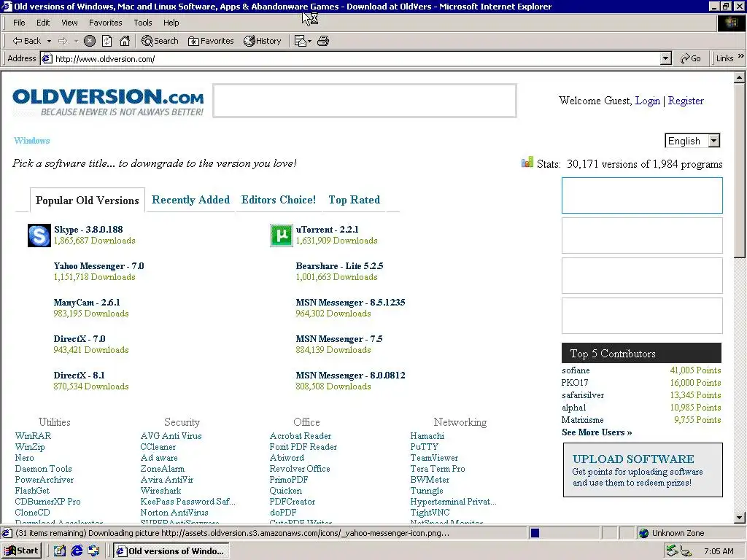Screen dimensions: 747x560
Task: Switch to Top Rated tab
Action: 354,200
